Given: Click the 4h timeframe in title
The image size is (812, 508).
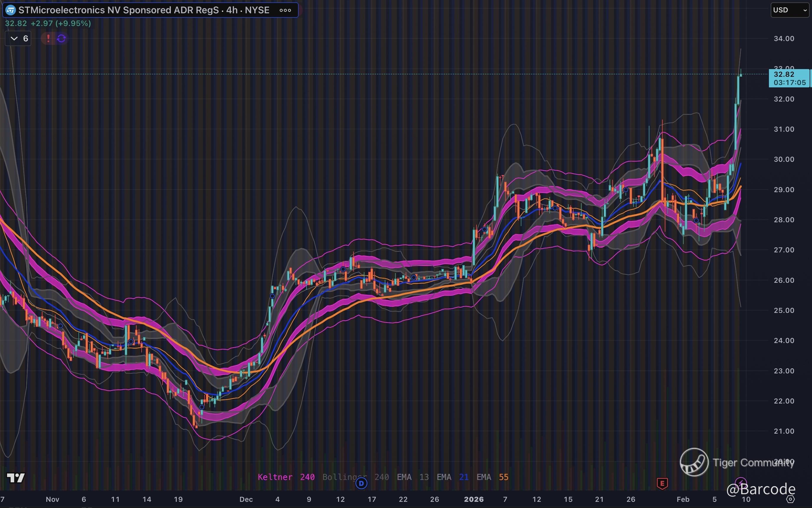Looking at the screenshot, I should click(232, 10).
